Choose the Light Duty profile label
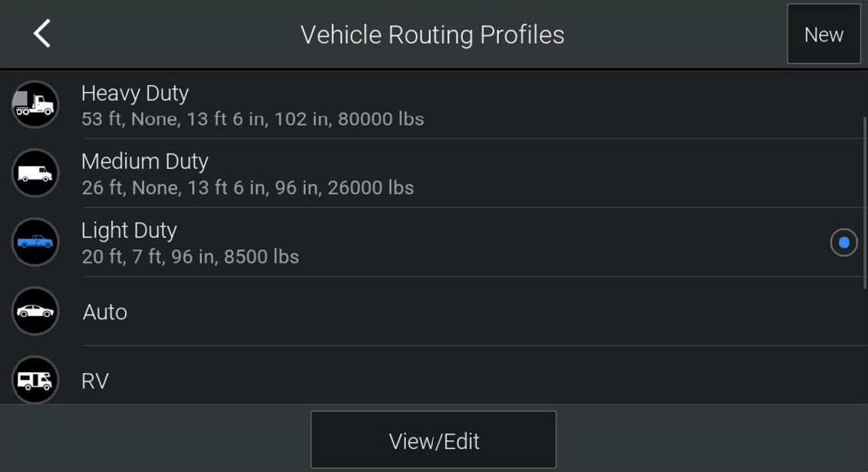Viewport: 868px width, 472px height. coord(129,230)
